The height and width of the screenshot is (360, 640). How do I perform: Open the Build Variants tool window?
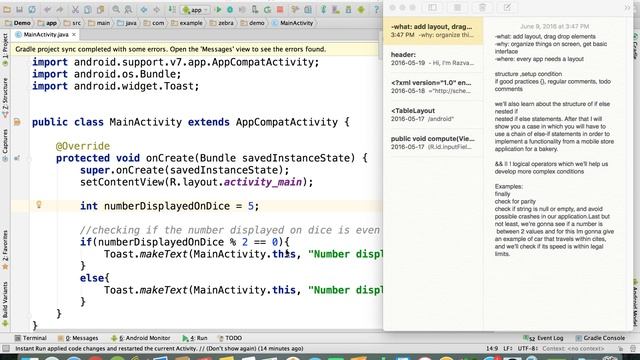pos(5,304)
